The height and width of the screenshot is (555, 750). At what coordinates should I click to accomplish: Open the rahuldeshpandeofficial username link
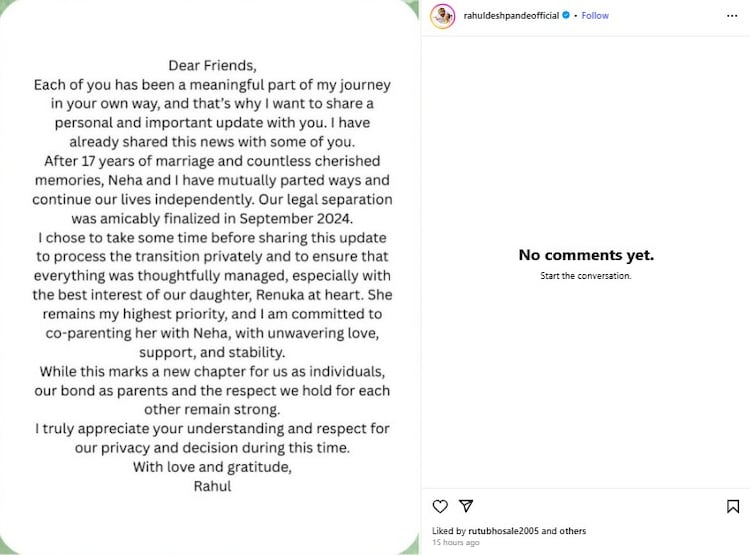tap(511, 16)
